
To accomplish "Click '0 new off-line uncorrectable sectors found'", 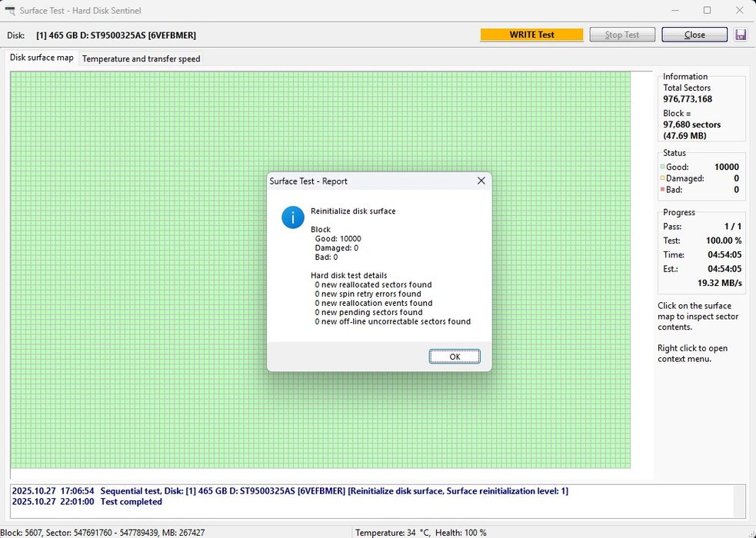I will [x=393, y=321].
